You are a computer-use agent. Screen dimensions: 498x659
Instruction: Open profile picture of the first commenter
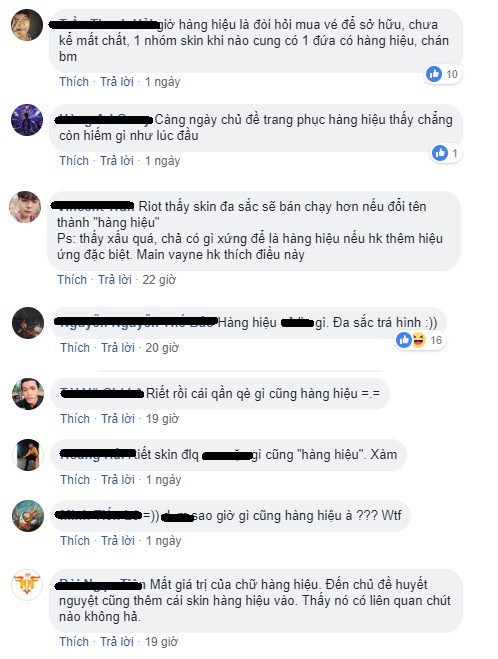click(x=27, y=25)
